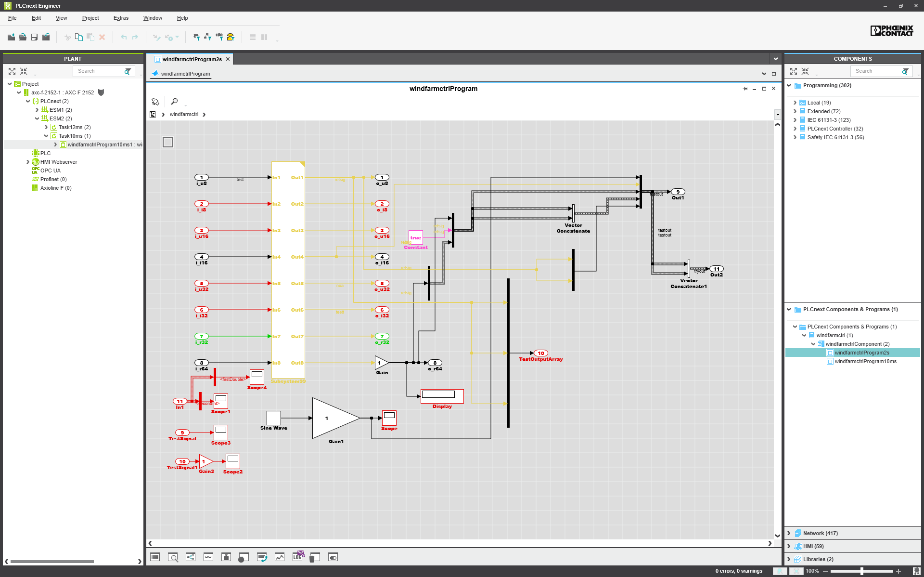
Task: Close the windfarmctrlProgram2s tab
Action: (228, 59)
